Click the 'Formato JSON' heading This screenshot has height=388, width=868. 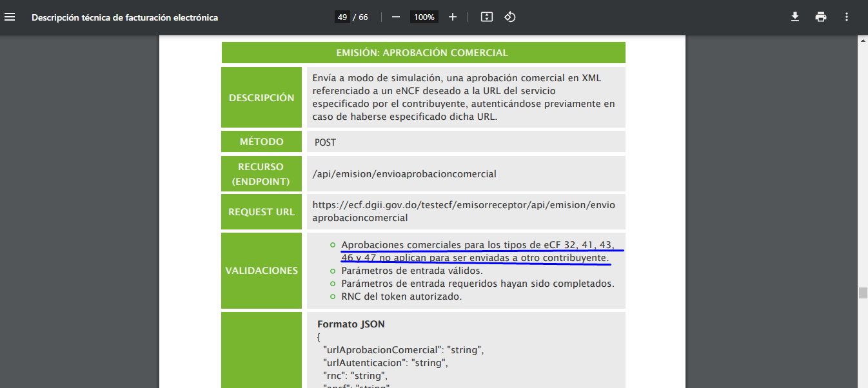[351, 324]
